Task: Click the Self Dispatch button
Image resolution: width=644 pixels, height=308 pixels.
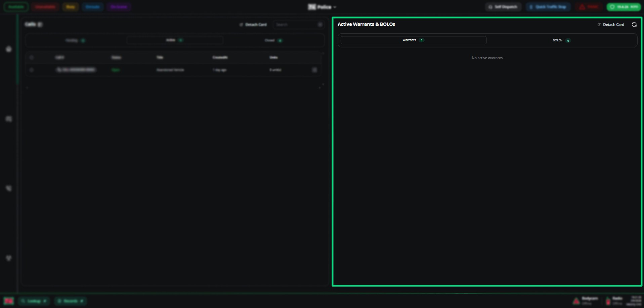Action: [x=503, y=7]
